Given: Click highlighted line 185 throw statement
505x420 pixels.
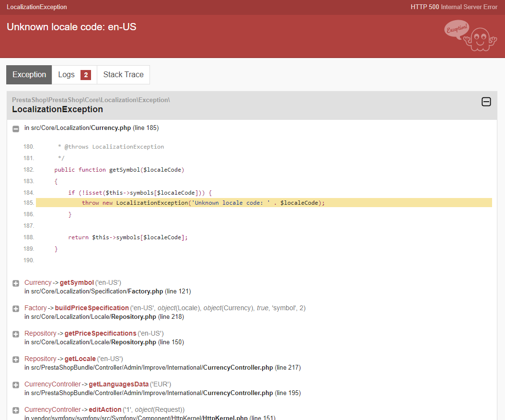Looking at the screenshot, I should click(x=264, y=203).
